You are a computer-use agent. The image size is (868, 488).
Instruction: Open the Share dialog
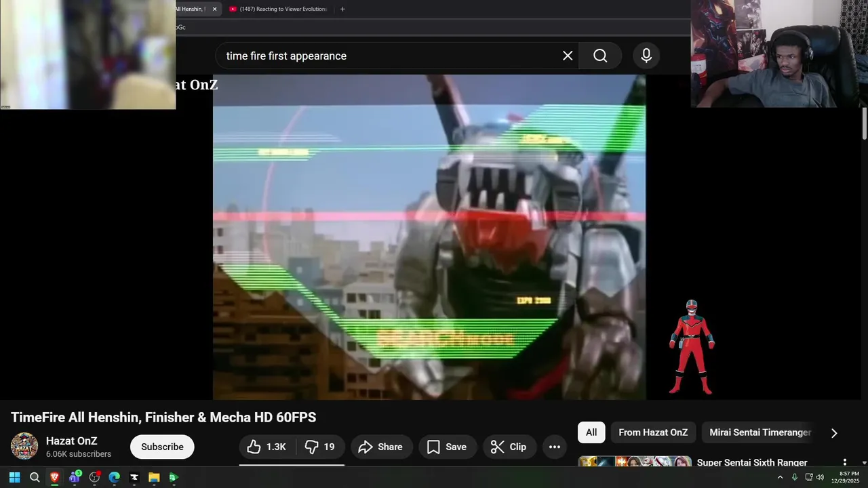coord(380,447)
